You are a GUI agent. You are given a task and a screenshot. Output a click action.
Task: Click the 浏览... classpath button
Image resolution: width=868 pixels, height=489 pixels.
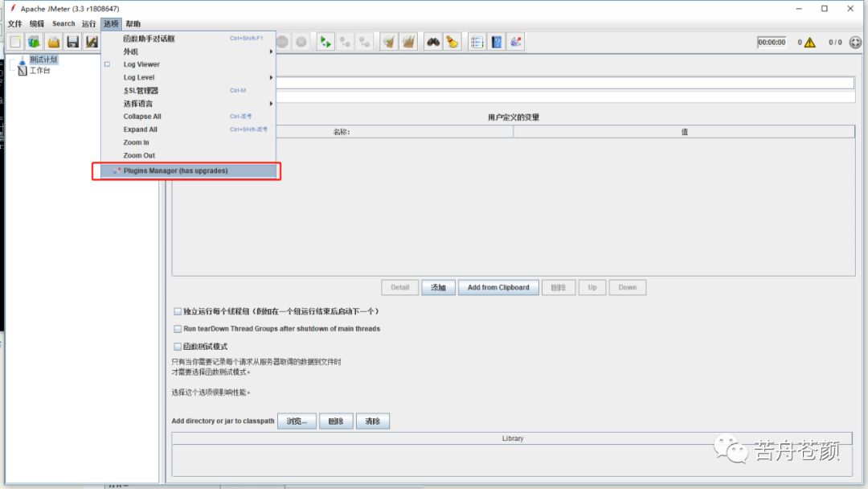[x=297, y=421]
